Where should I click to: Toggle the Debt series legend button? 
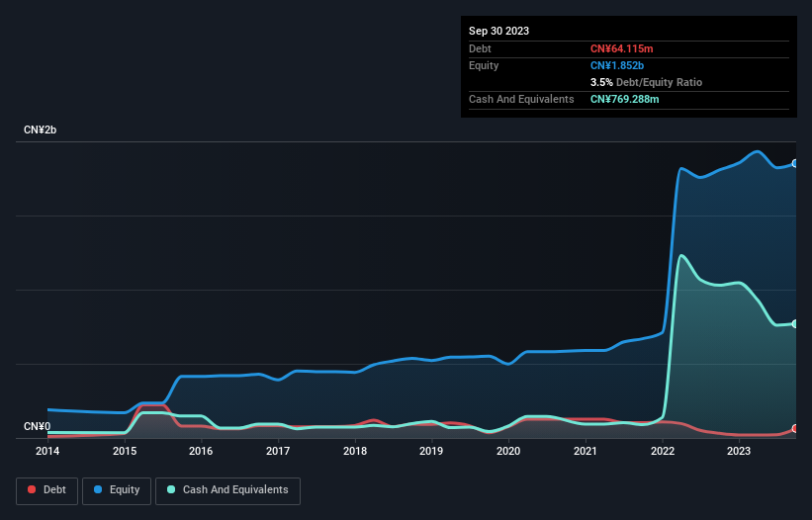pos(47,490)
